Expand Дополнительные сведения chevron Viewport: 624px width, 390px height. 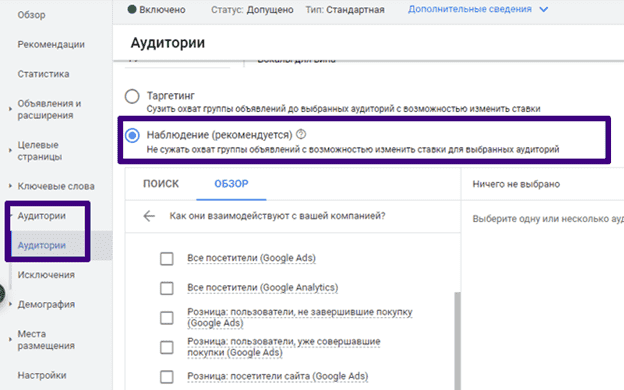click(x=544, y=10)
